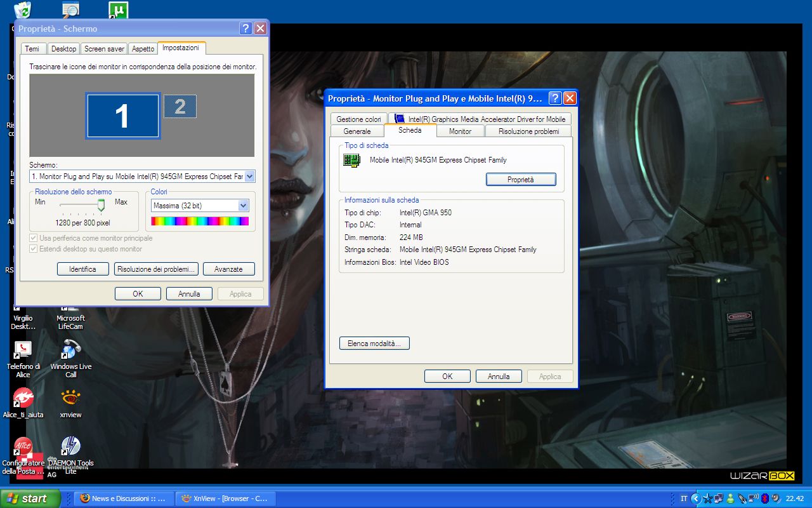Click the screen resolution slider thumb
This screenshot has width=812, height=508.
coord(101,205)
